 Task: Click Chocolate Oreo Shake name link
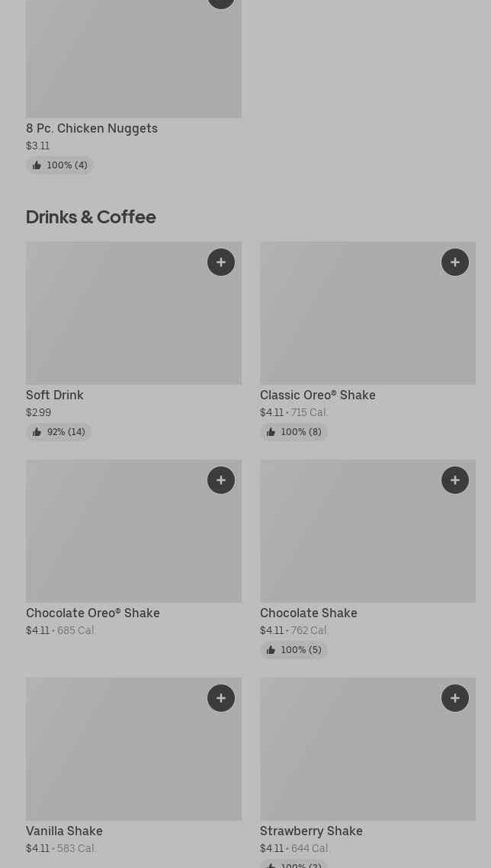click(93, 613)
